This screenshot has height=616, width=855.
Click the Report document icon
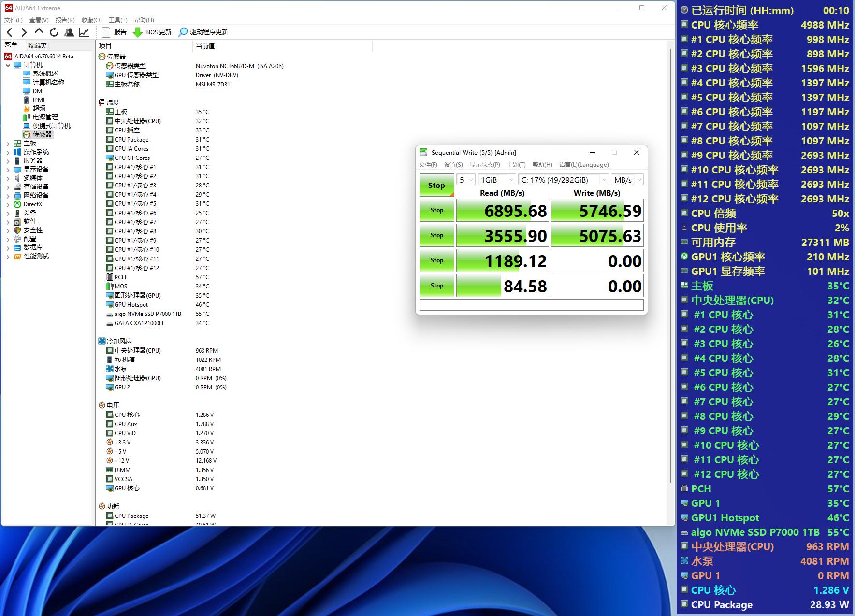click(x=106, y=32)
